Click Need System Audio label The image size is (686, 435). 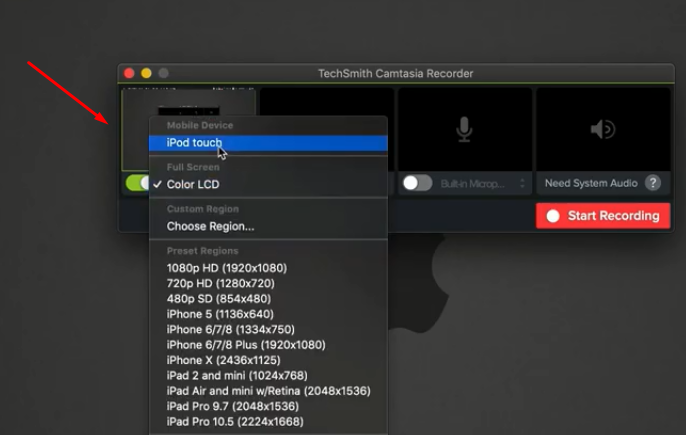[x=591, y=183]
